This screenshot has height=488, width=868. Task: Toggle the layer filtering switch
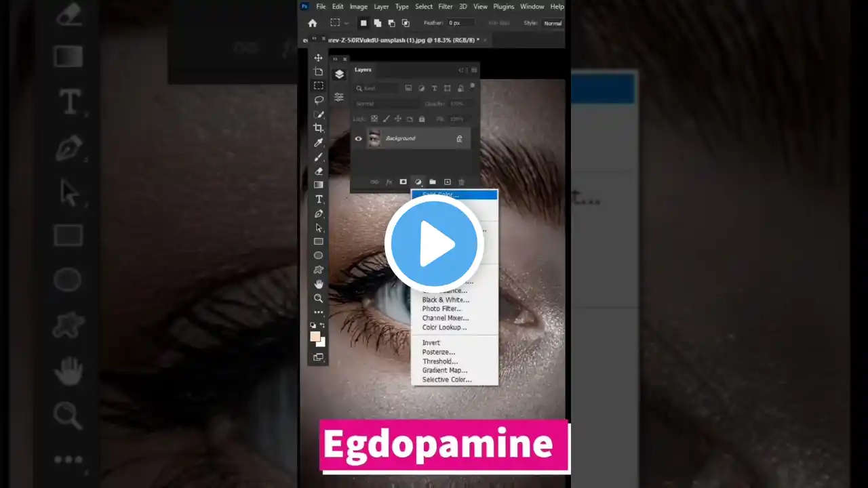pyautogui.click(x=473, y=87)
